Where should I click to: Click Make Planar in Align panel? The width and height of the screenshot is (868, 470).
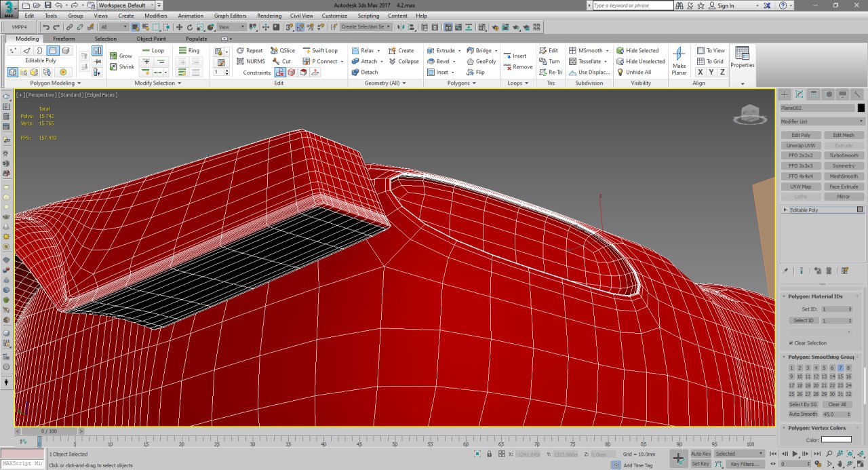(x=679, y=61)
